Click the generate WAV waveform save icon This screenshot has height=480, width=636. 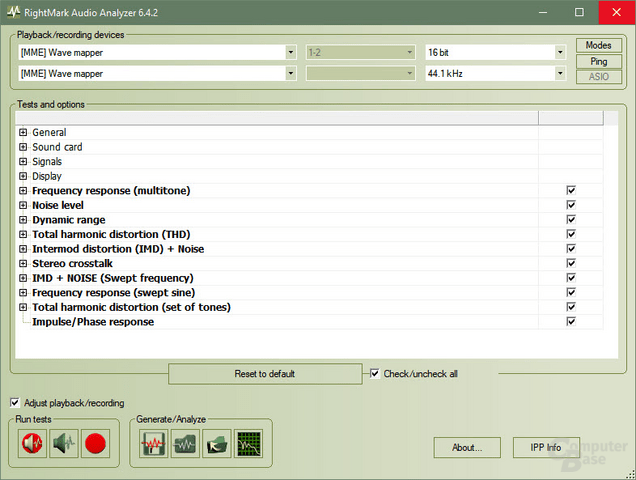[x=153, y=443]
